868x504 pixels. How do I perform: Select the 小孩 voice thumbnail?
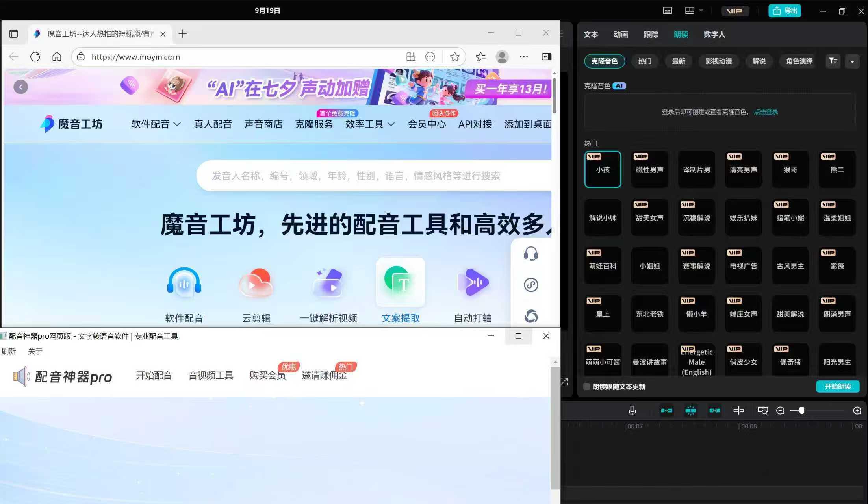tap(603, 169)
